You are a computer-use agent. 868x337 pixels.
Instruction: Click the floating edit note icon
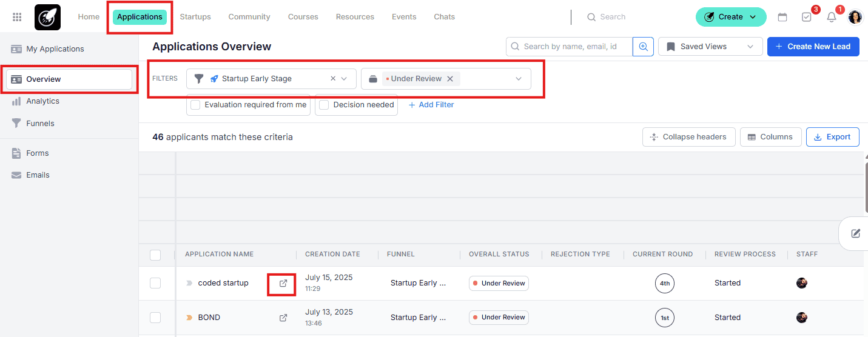coord(855,233)
